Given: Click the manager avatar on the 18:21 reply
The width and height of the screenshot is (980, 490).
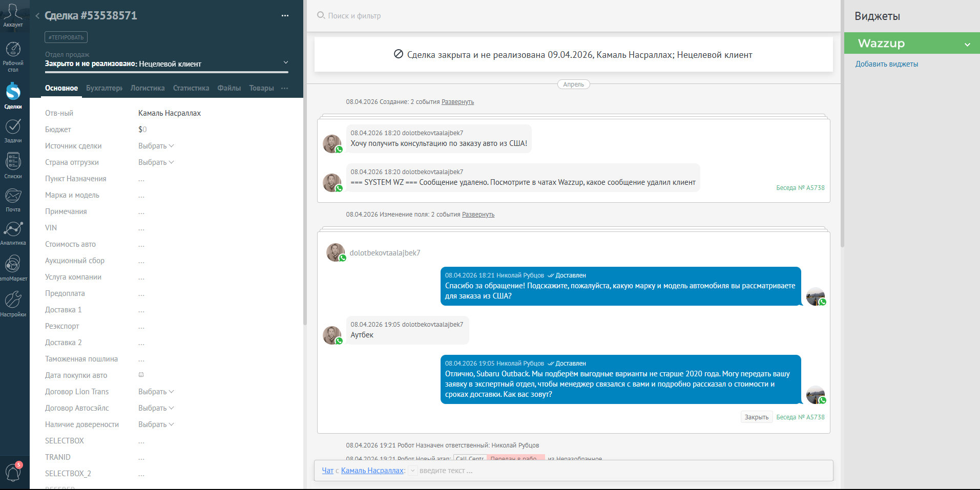Looking at the screenshot, I should pos(816,296).
